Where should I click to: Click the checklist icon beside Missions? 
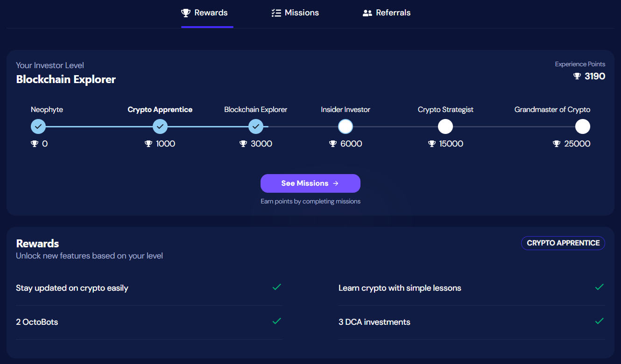pos(276,13)
